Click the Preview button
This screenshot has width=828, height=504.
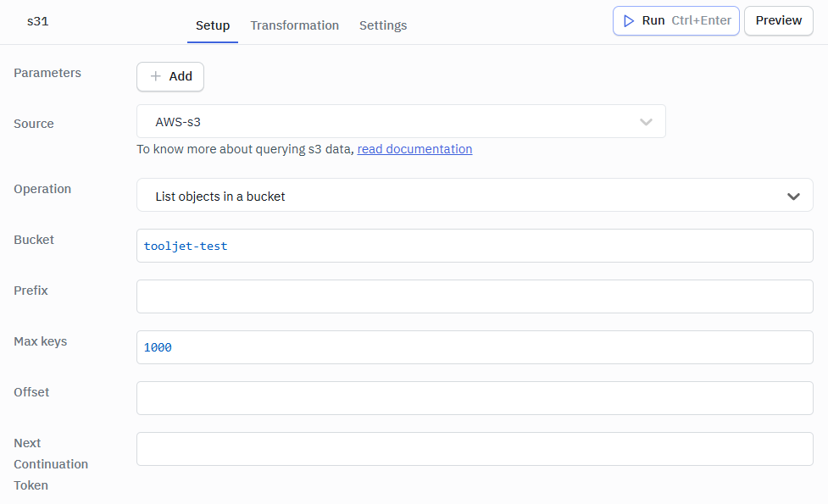click(778, 20)
